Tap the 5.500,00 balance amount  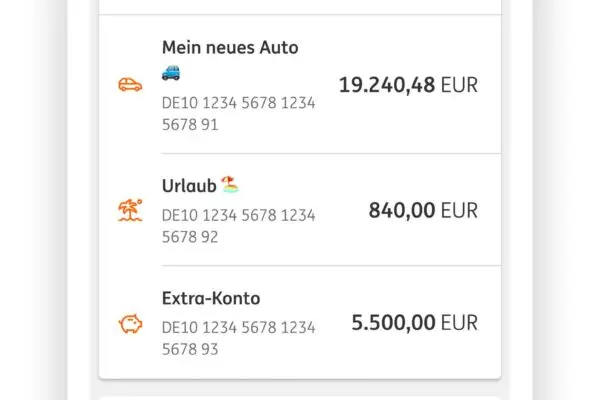pyautogui.click(x=393, y=323)
